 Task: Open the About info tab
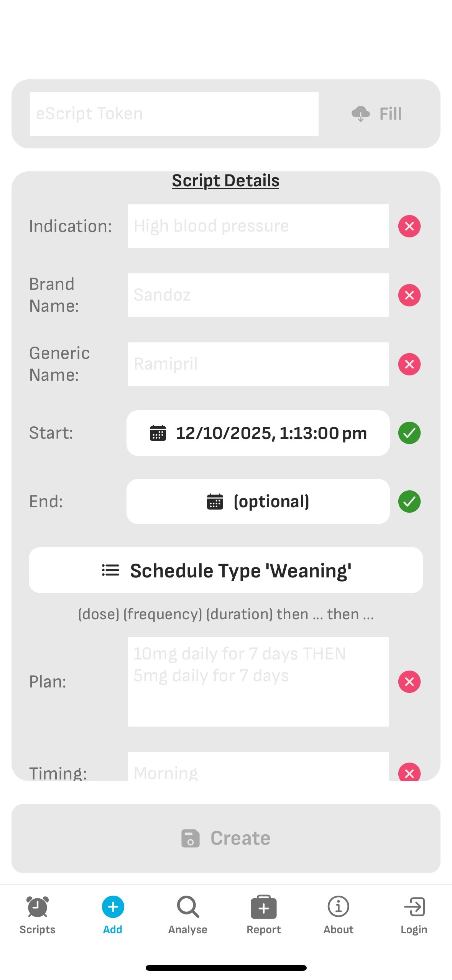[339, 915]
